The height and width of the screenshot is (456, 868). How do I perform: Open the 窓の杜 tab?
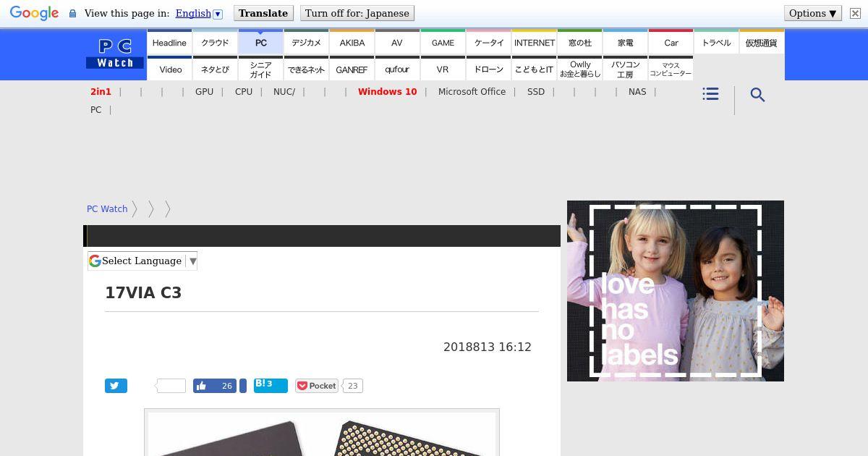579,42
